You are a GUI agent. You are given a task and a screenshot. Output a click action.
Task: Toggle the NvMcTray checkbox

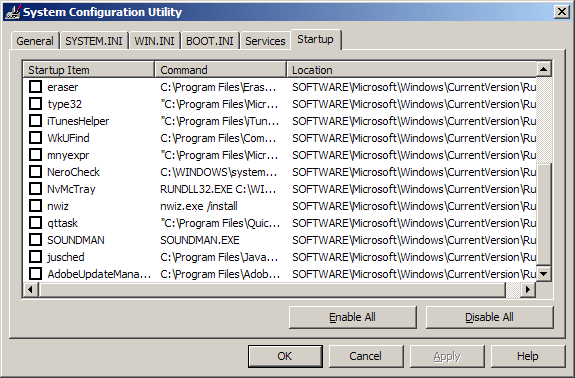tap(36, 189)
